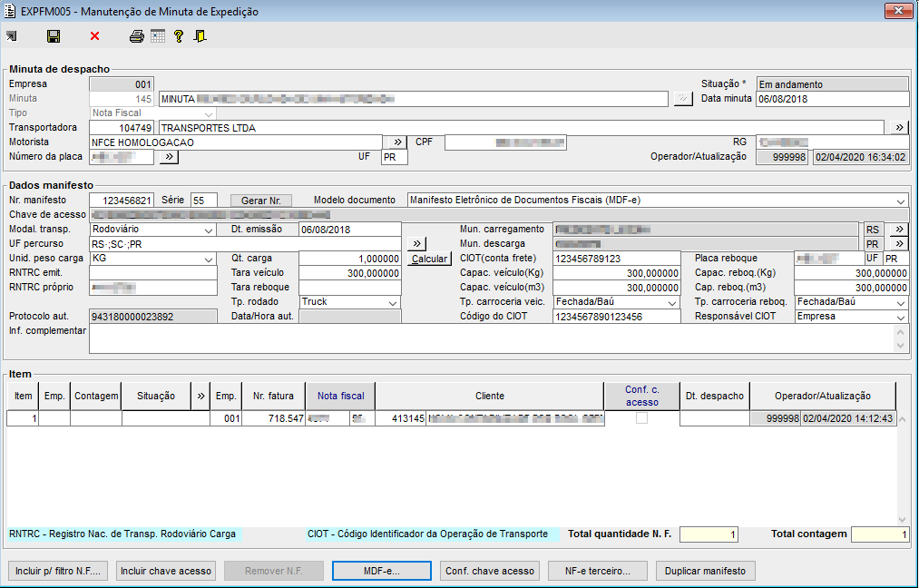The height and width of the screenshot is (588, 919).
Task: Open the calendar grid toolbar icon
Action: coord(158,36)
